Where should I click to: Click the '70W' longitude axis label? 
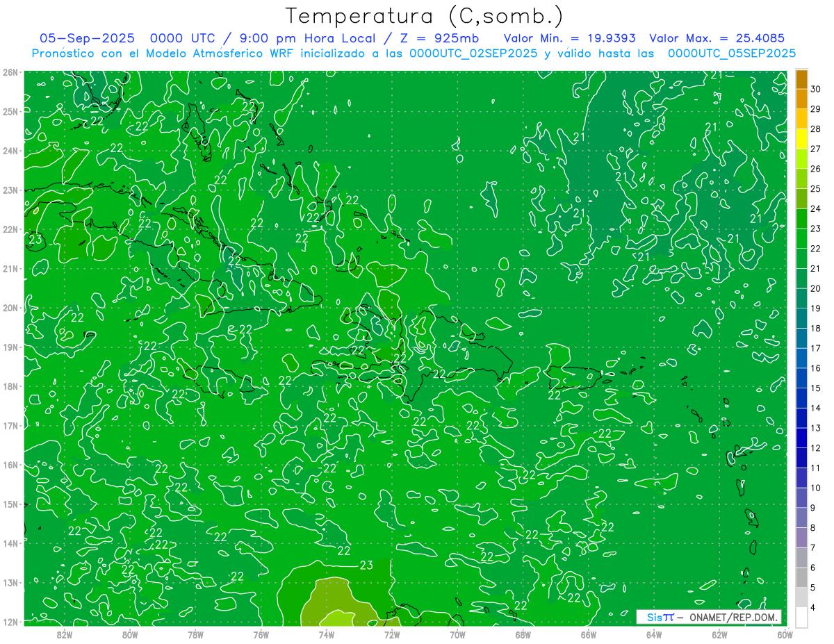(x=457, y=634)
